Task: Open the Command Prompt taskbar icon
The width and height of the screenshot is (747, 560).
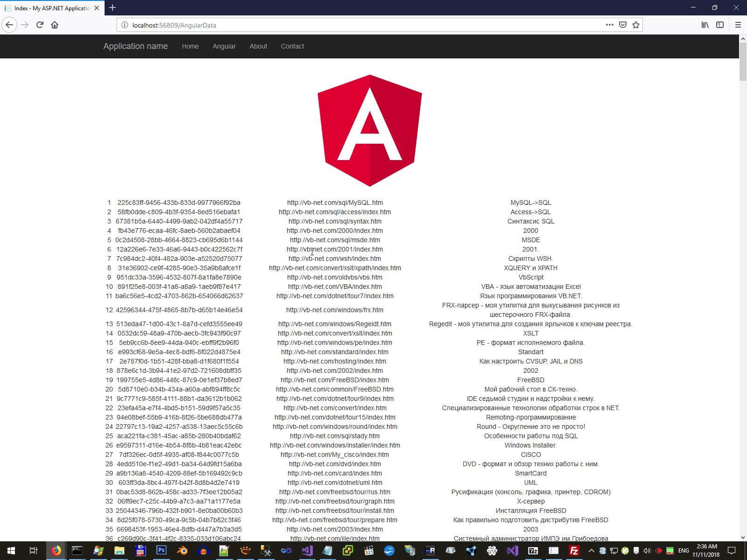Action: pyautogui.click(x=77, y=551)
